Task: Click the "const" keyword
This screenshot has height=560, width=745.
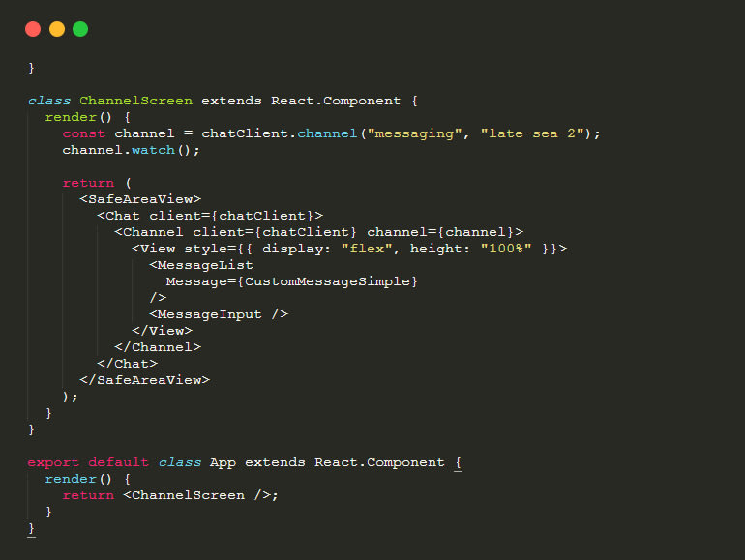Action: [x=83, y=133]
